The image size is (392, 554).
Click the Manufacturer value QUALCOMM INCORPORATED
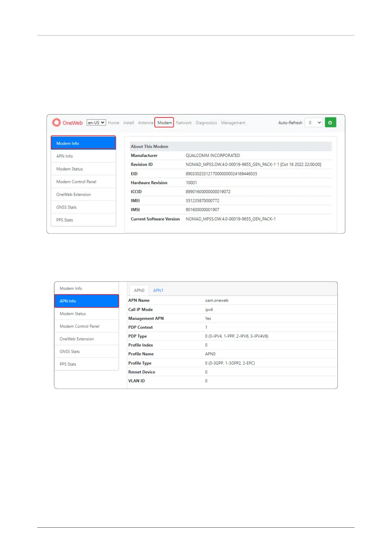pos(213,155)
